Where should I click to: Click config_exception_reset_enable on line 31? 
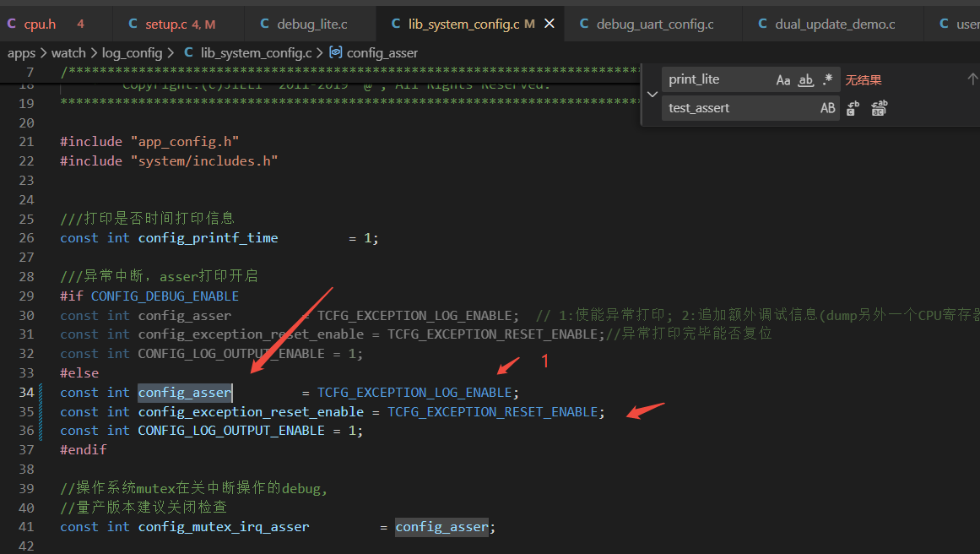(x=252, y=334)
